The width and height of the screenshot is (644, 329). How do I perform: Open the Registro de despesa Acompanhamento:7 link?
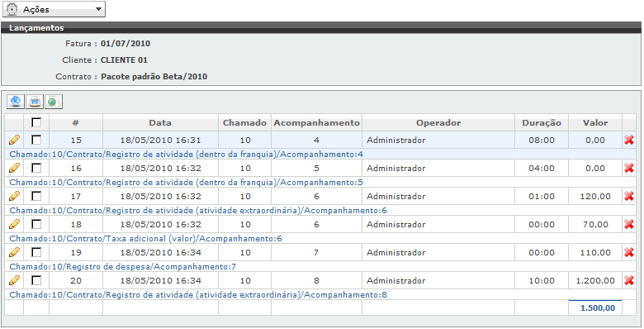[123, 267]
